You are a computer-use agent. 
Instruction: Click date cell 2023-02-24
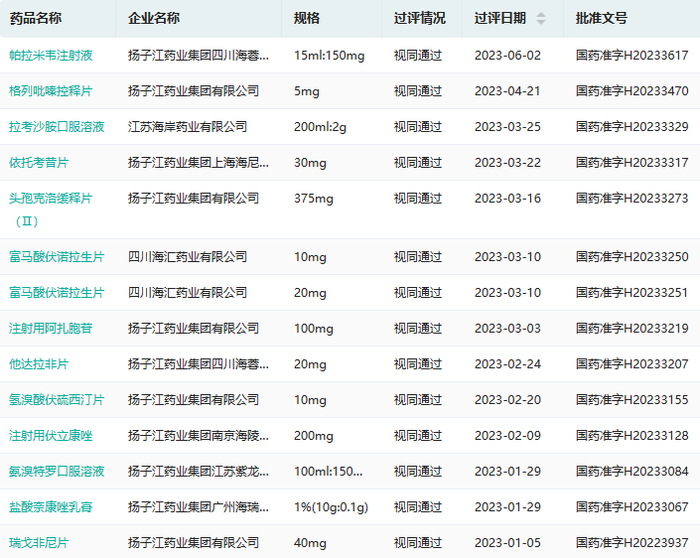click(x=508, y=364)
